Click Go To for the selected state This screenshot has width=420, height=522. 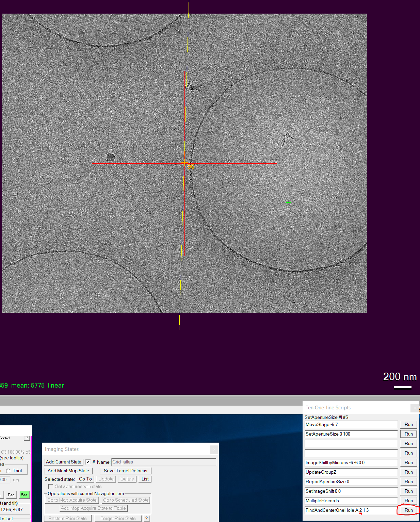(x=85, y=479)
